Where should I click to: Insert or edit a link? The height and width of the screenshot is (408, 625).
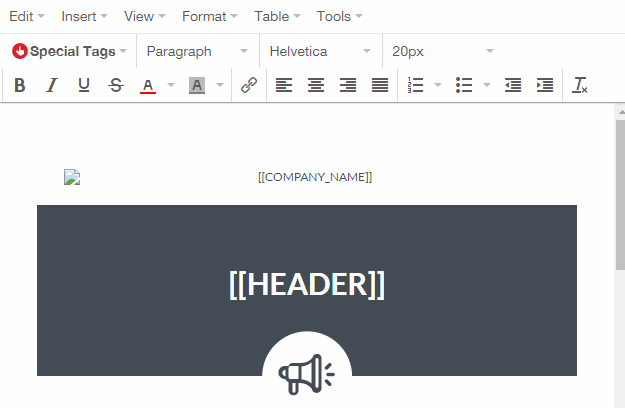pyautogui.click(x=249, y=85)
